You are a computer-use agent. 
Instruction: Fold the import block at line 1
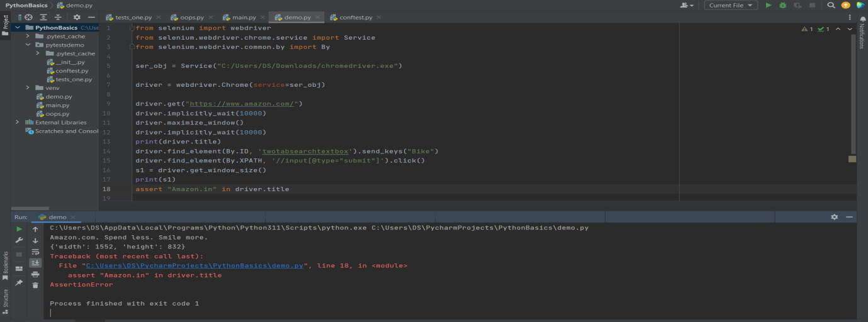(132, 28)
